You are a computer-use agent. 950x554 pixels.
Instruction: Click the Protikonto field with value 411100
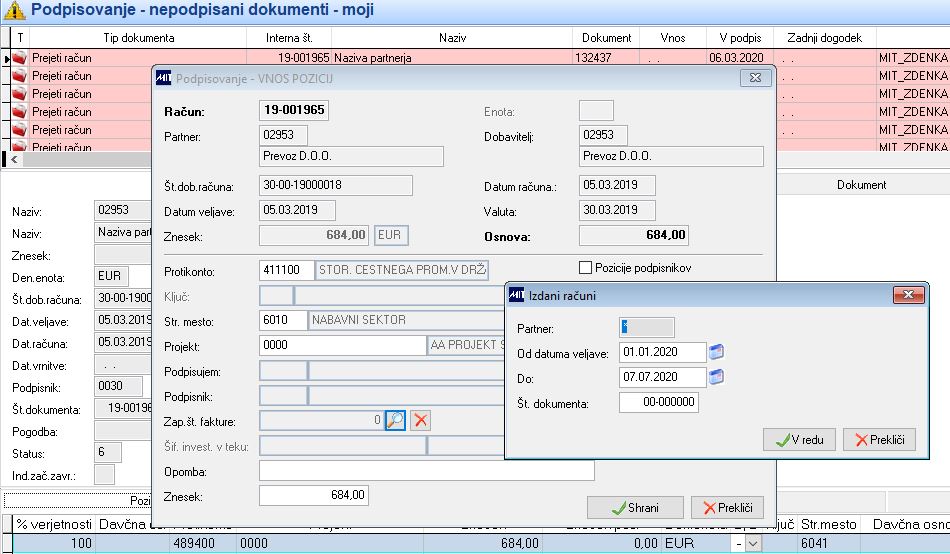(287, 270)
